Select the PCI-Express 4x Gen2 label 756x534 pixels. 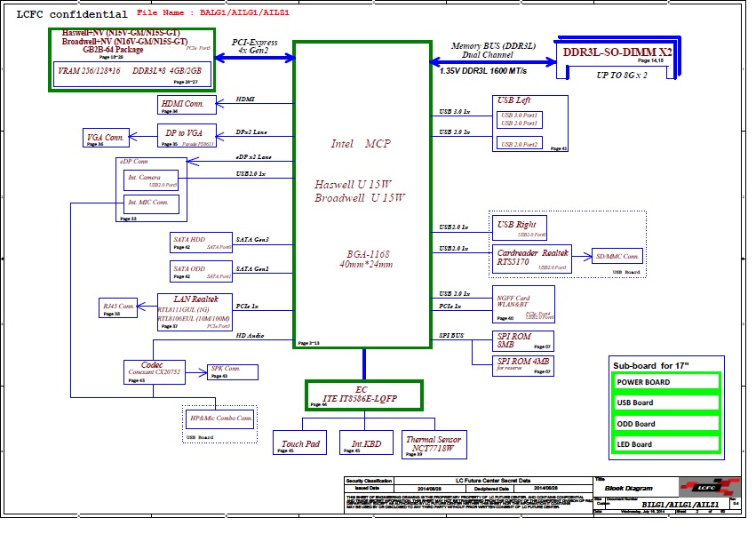(x=254, y=46)
